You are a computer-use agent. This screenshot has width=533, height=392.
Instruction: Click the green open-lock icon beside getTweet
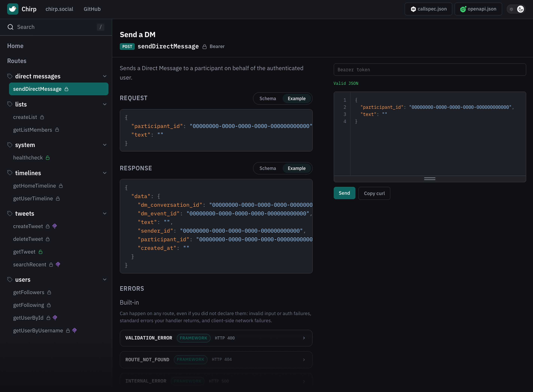click(x=41, y=252)
